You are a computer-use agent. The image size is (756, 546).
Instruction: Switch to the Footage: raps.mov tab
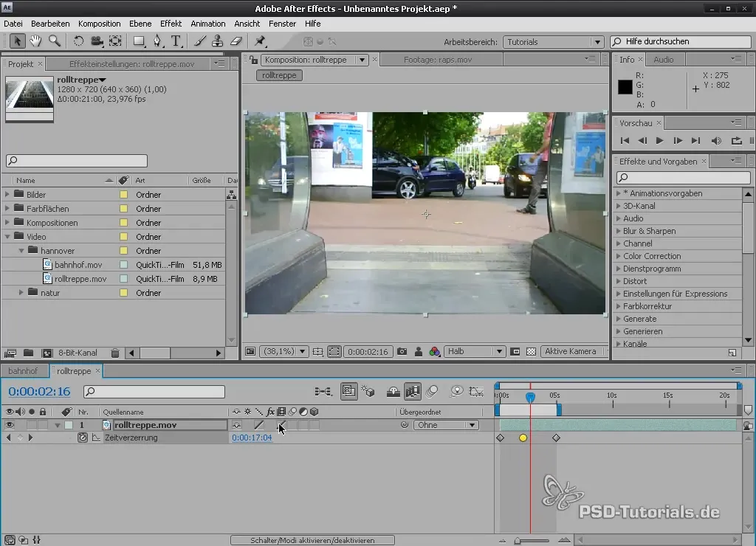pyautogui.click(x=438, y=60)
